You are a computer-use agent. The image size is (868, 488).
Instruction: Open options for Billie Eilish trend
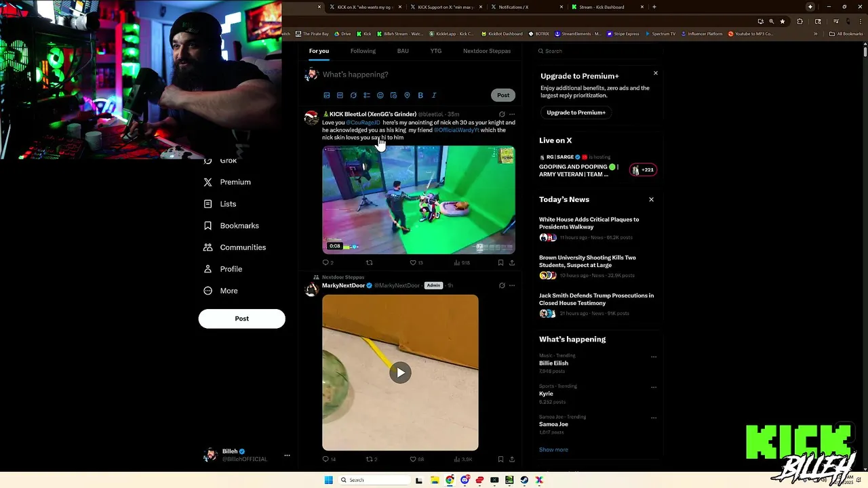click(654, 357)
